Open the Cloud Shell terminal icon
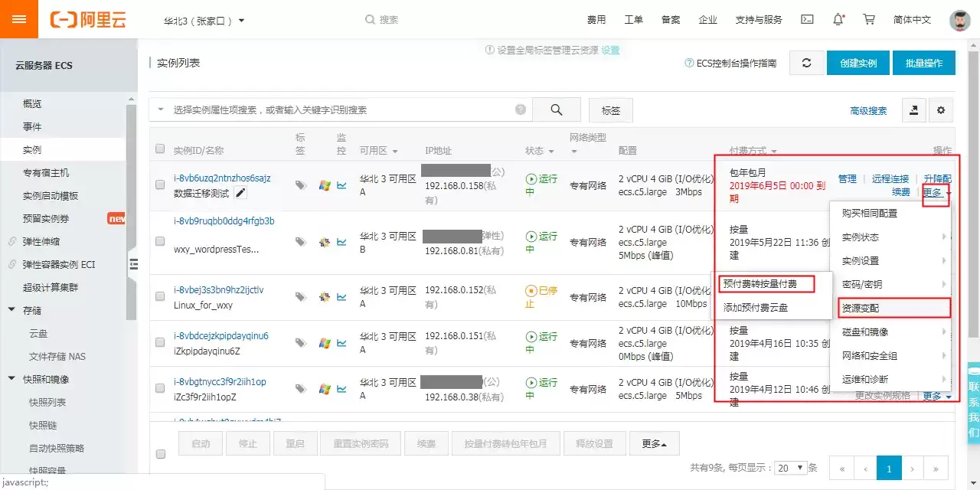The height and width of the screenshot is (490, 980). coord(807,19)
